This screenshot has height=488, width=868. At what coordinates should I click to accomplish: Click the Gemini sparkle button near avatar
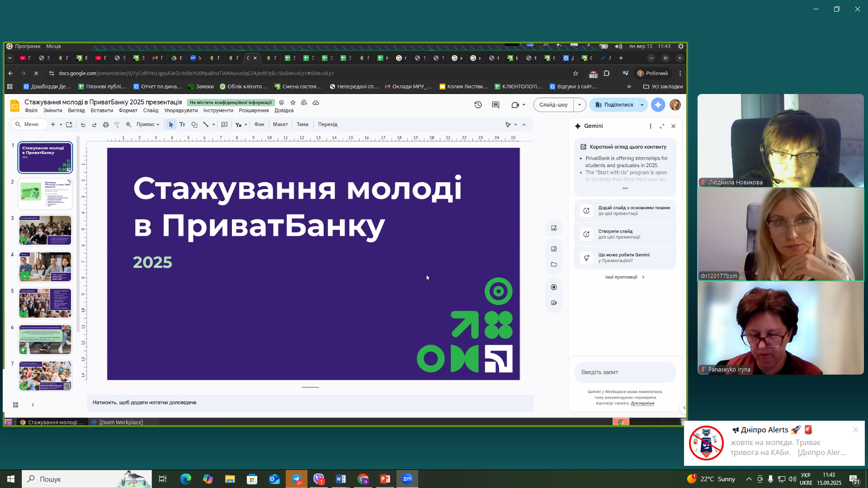click(x=658, y=105)
